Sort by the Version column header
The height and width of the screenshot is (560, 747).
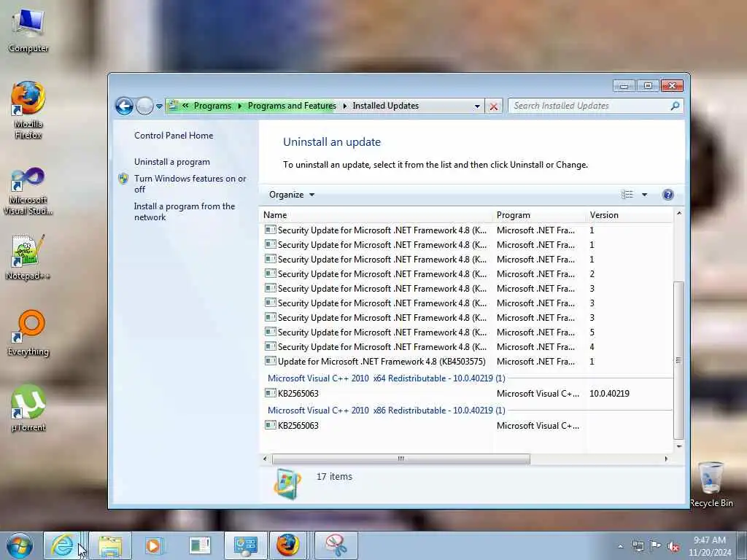coord(630,215)
